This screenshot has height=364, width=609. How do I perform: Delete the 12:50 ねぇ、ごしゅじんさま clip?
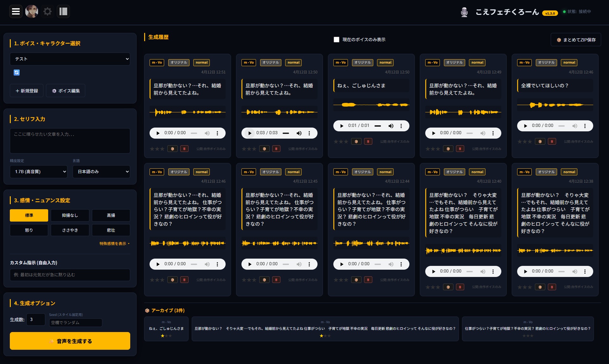(368, 141)
